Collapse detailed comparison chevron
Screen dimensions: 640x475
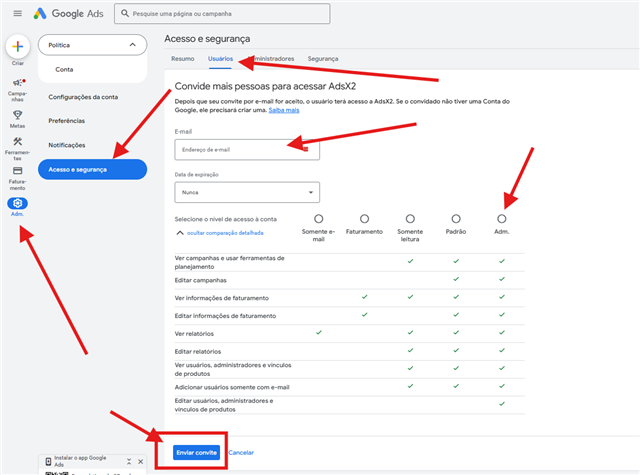[180, 233]
